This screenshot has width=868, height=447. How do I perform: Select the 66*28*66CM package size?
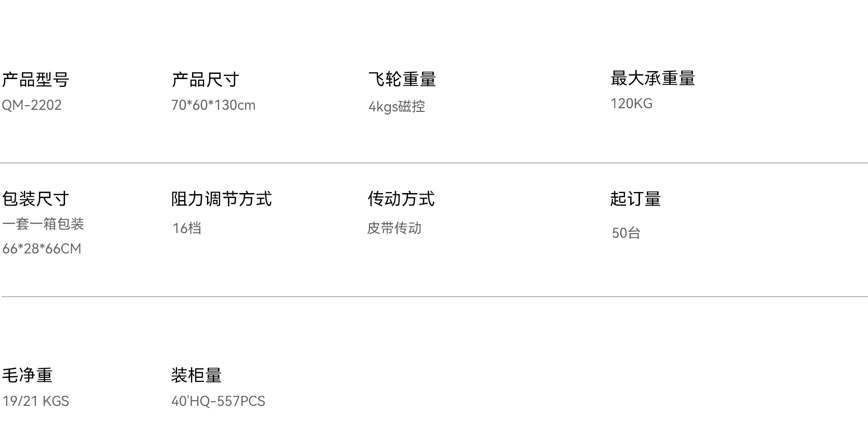pyautogui.click(x=42, y=249)
